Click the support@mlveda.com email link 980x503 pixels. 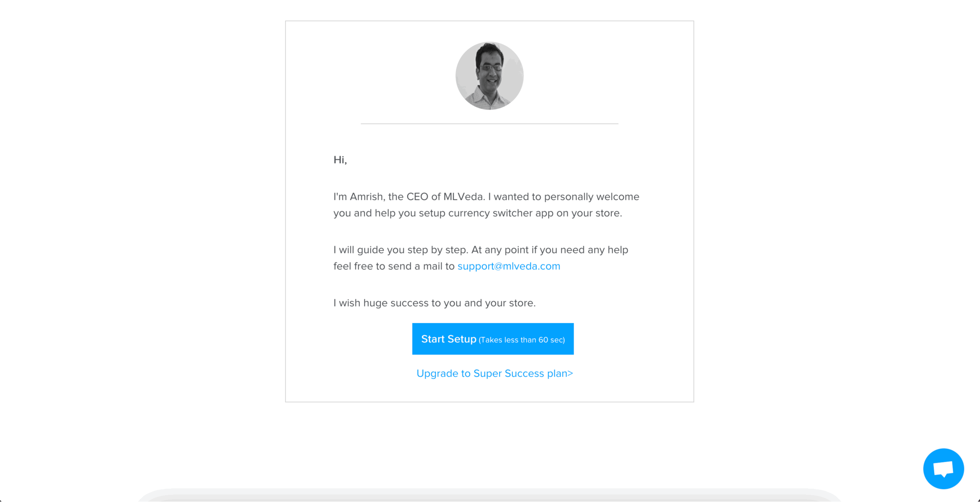tap(509, 266)
